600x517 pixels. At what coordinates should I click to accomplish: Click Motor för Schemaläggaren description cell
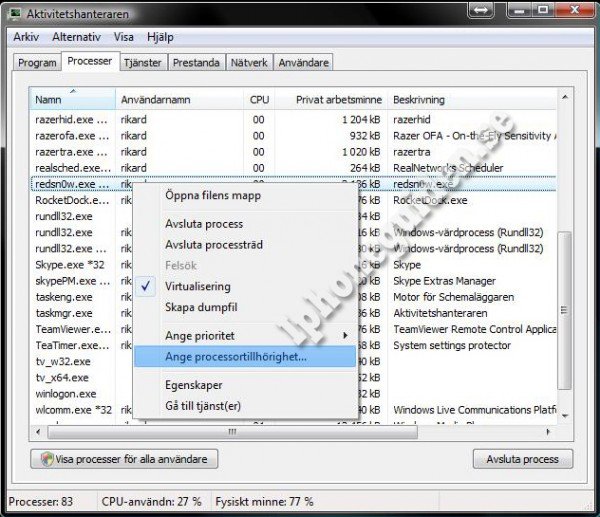click(453, 297)
